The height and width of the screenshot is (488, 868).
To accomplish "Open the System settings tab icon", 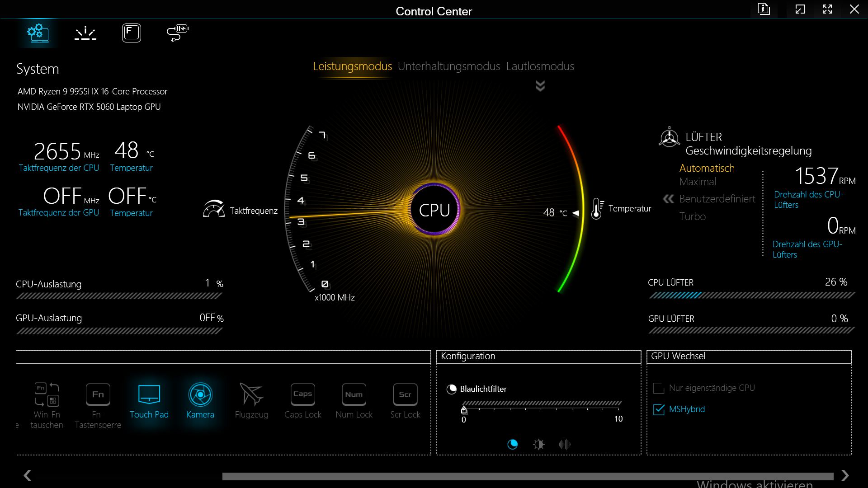I will 38,33.
